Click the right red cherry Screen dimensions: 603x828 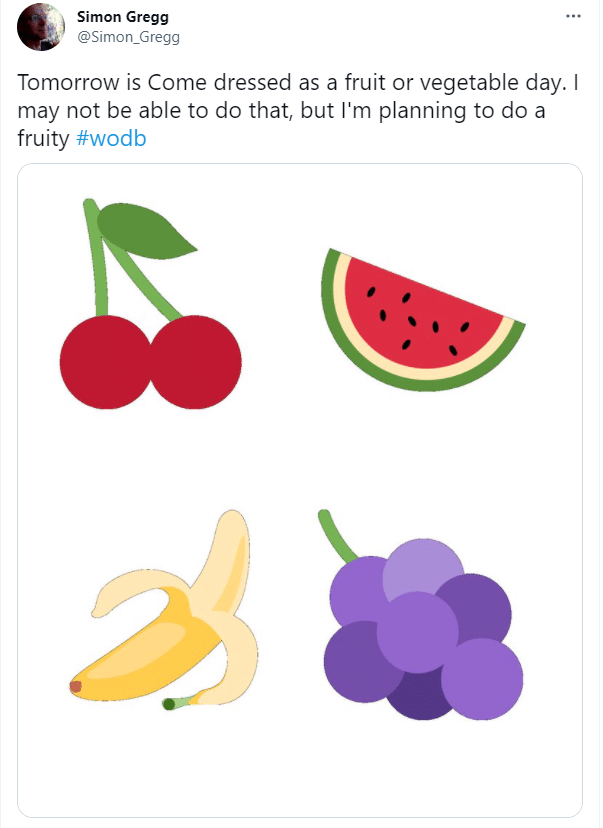click(x=197, y=362)
